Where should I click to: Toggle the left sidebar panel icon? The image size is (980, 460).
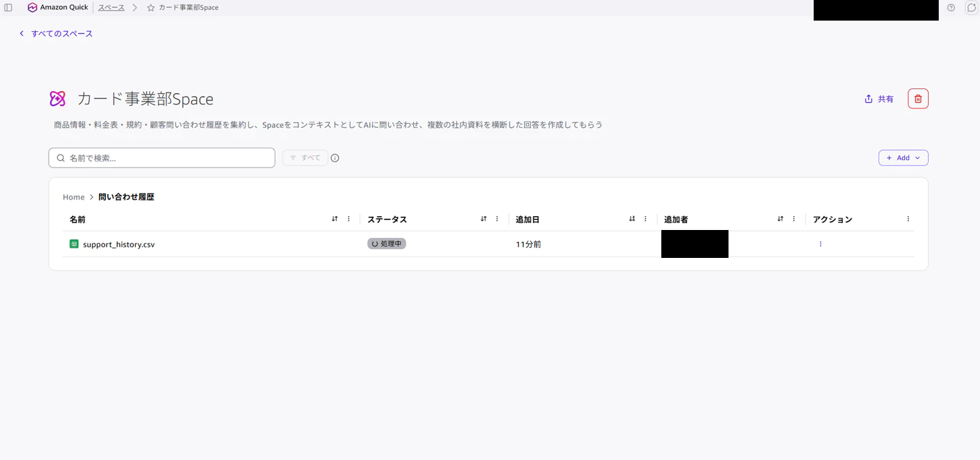point(9,7)
